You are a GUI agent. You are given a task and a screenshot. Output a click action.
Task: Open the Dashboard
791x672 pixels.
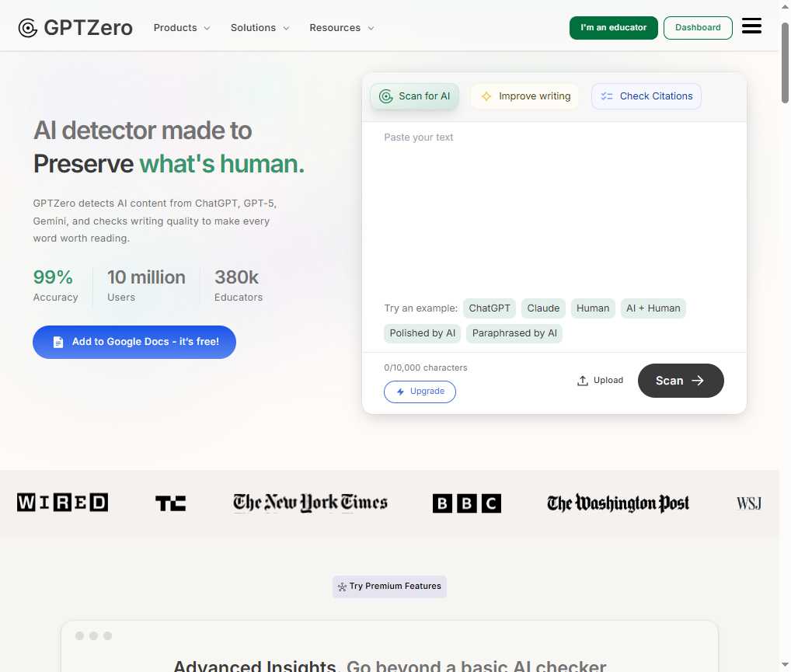pos(697,27)
